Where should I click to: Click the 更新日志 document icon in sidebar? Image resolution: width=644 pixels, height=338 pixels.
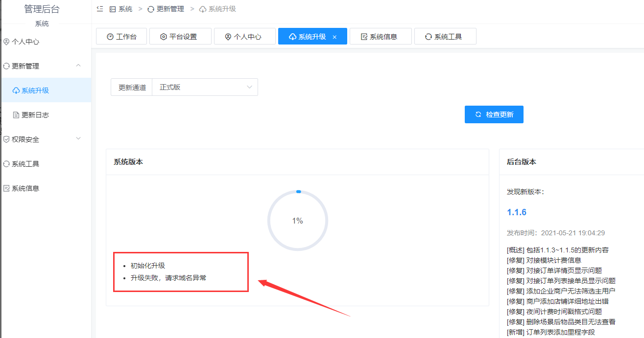click(x=16, y=115)
